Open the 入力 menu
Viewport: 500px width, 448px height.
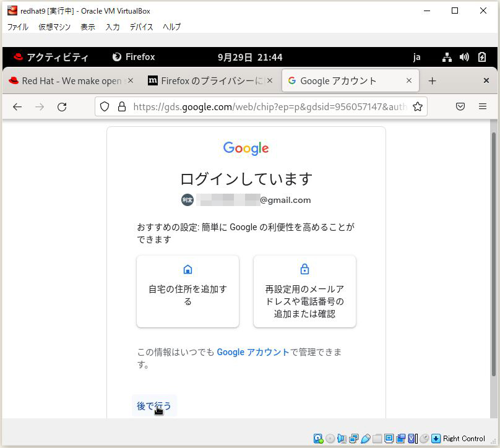pyautogui.click(x=113, y=27)
